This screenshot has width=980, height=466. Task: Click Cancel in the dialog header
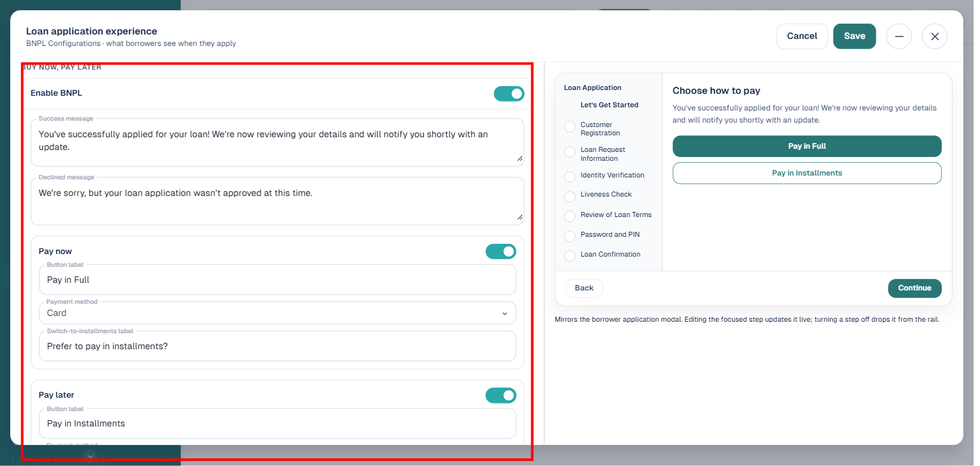802,36
